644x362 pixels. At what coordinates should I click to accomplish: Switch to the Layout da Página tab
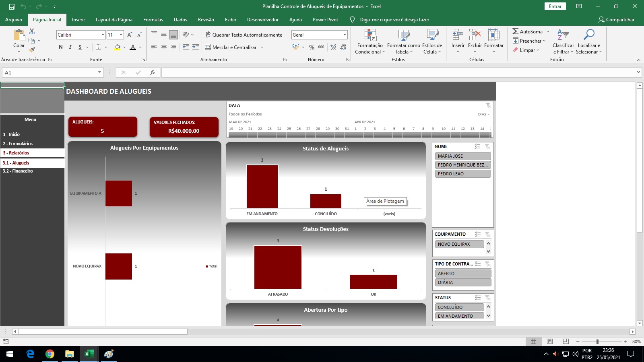114,20
